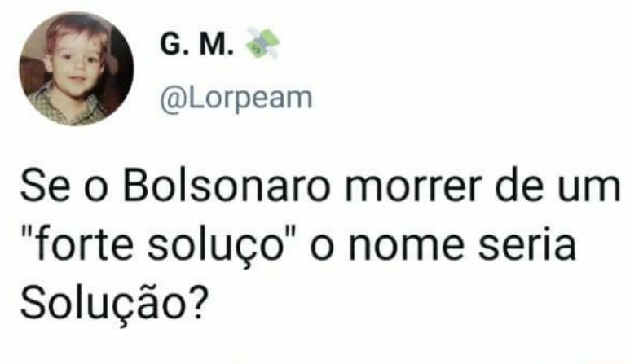Screen dimensions: 630x364
Task: Open the G. M. display name
Action: click(197, 44)
